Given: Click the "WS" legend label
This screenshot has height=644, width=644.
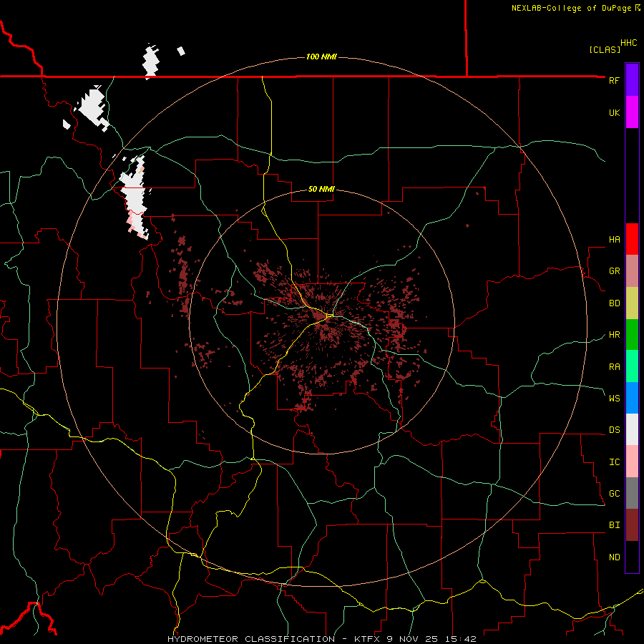Looking at the screenshot, I should pyautogui.click(x=614, y=398).
